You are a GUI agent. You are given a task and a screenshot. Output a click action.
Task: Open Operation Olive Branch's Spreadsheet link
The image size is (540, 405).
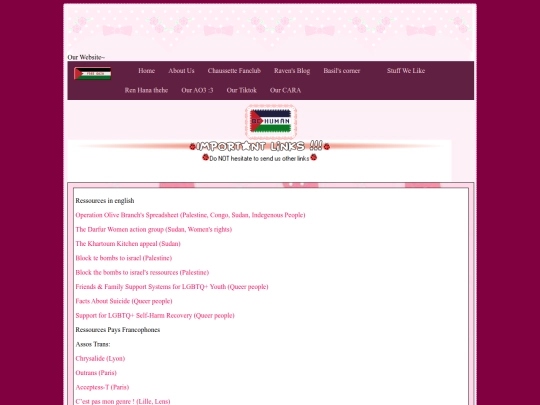190,215
